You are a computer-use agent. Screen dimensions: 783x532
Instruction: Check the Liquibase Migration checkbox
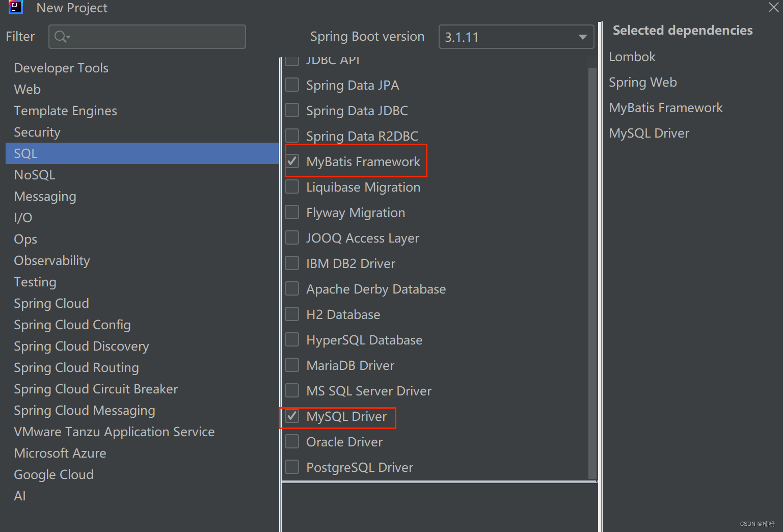click(x=292, y=187)
